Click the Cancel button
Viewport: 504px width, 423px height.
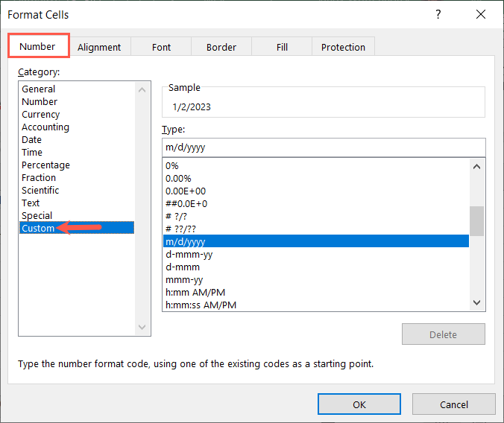[454, 404]
